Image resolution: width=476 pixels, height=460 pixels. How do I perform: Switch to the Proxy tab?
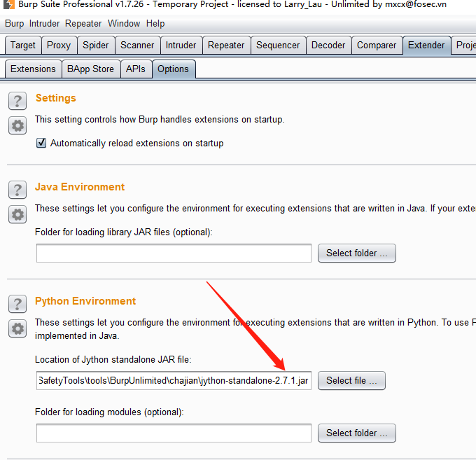[x=59, y=46]
